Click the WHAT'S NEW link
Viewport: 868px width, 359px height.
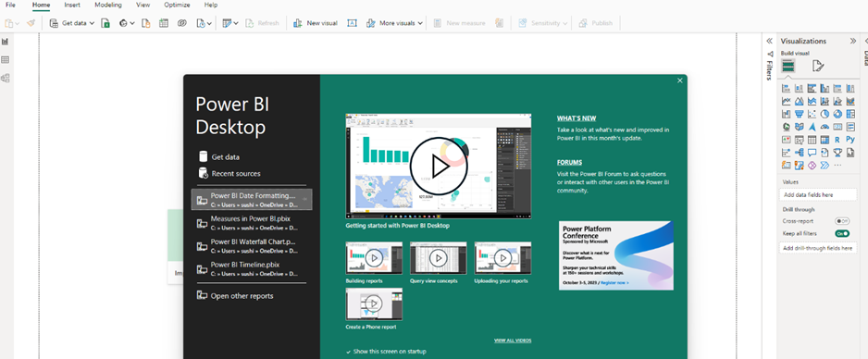tap(577, 118)
